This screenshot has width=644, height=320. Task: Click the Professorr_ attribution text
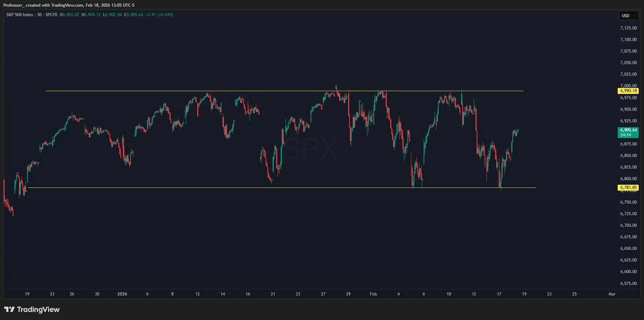pyautogui.click(x=13, y=5)
